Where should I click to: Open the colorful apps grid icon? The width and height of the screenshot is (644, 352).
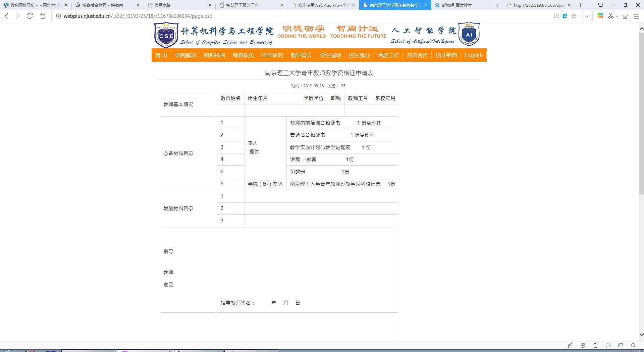tap(600, 16)
